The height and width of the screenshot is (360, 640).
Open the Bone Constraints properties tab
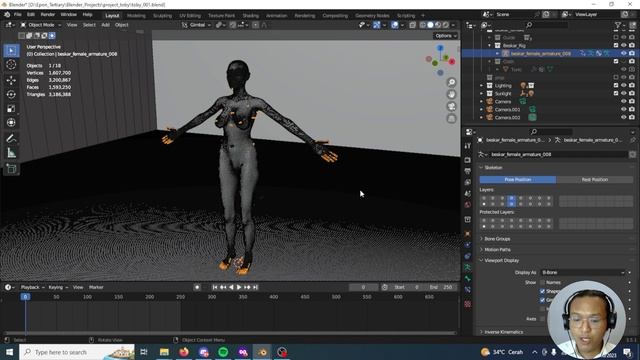[468, 289]
